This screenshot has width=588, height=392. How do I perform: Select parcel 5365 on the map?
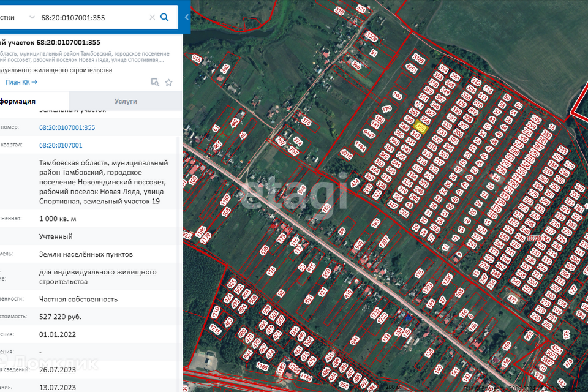419,59
